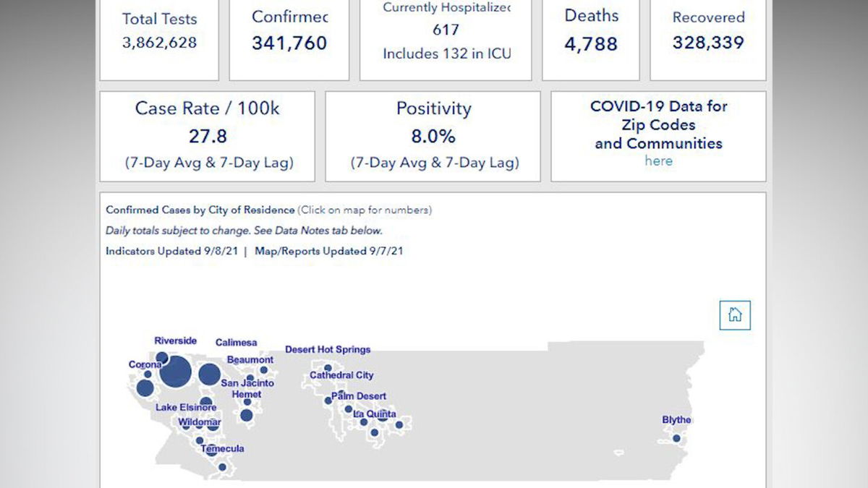Image resolution: width=868 pixels, height=488 pixels.
Task: Click the largest Riverside case bubble
Action: tap(176, 372)
